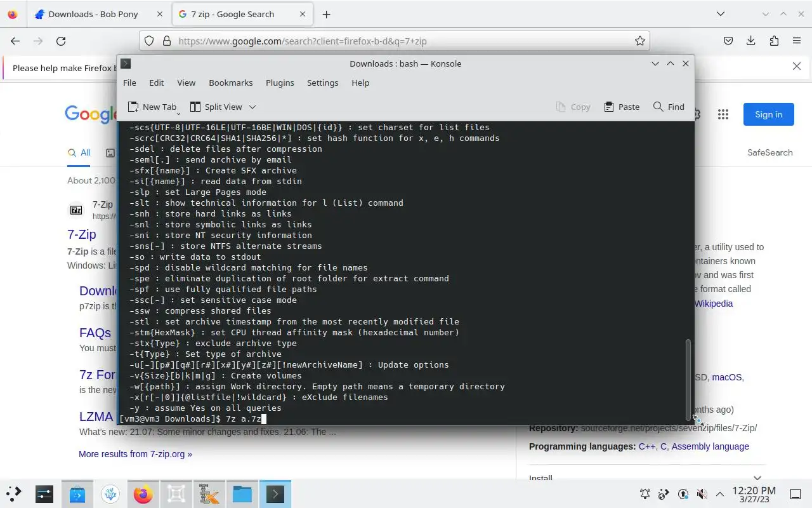Click the muted volume tray icon
Image resolution: width=812 pixels, height=508 pixels.
tap(702, 494)
